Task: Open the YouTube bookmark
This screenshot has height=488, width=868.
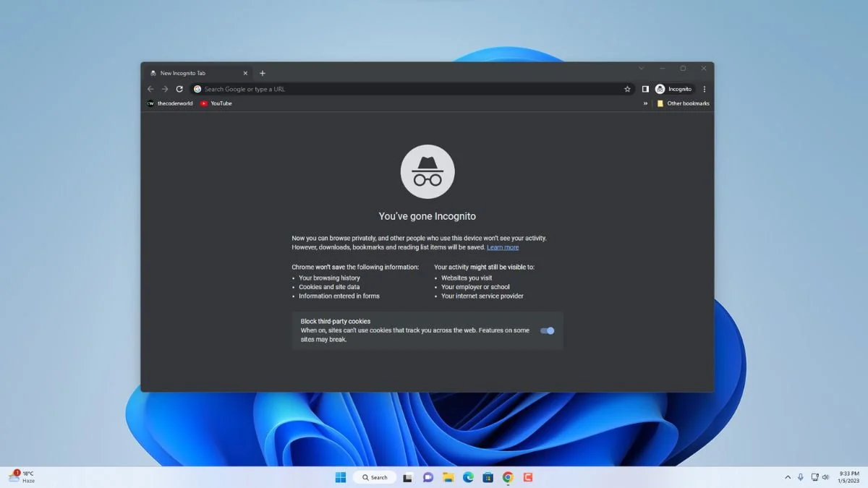Action: coord(216,103)
